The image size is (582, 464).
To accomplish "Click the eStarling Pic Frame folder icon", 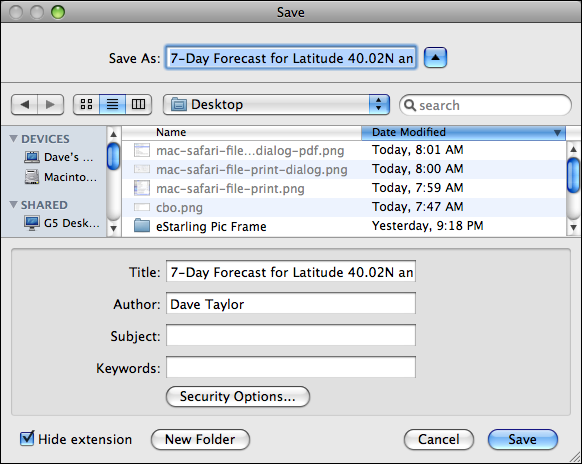I will click(142, 225).
